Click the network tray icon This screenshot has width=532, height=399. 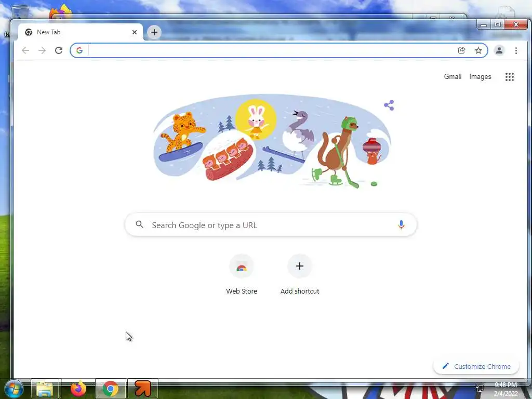(x=480, y=389)
